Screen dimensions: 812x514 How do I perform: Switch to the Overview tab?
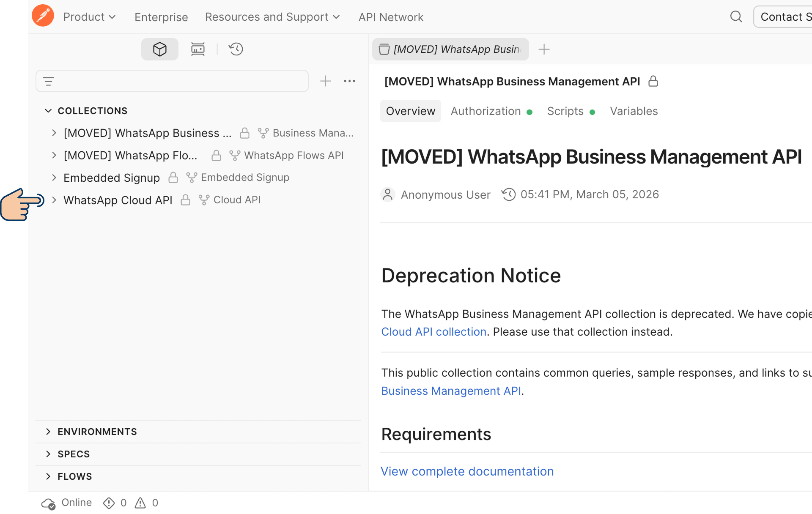click(411, 111)
